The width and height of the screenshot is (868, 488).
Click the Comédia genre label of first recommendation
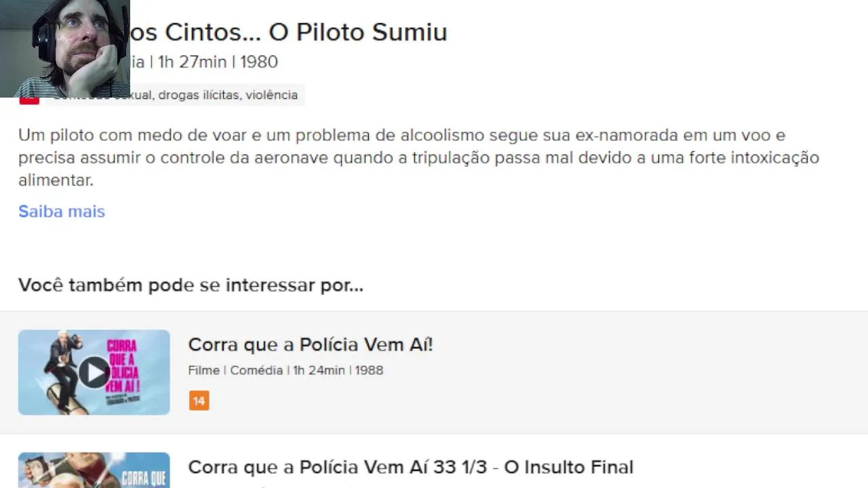click(256, 370)
